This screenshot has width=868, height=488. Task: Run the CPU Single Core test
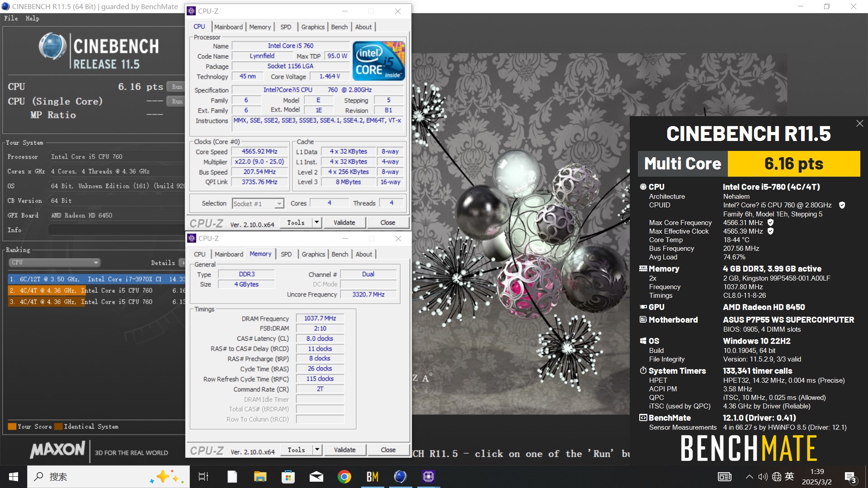pos(177,101)
